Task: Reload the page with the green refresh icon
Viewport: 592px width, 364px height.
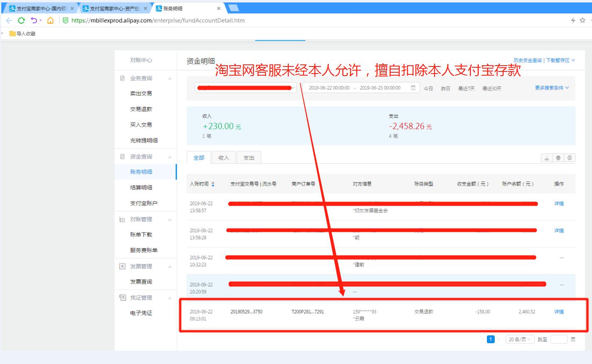Action: pyautogui.click(x=21, y=20)
